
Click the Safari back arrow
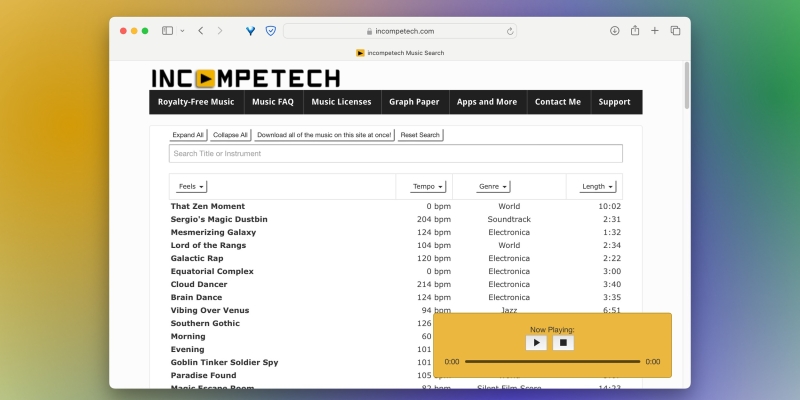click(x=201, y=31)
